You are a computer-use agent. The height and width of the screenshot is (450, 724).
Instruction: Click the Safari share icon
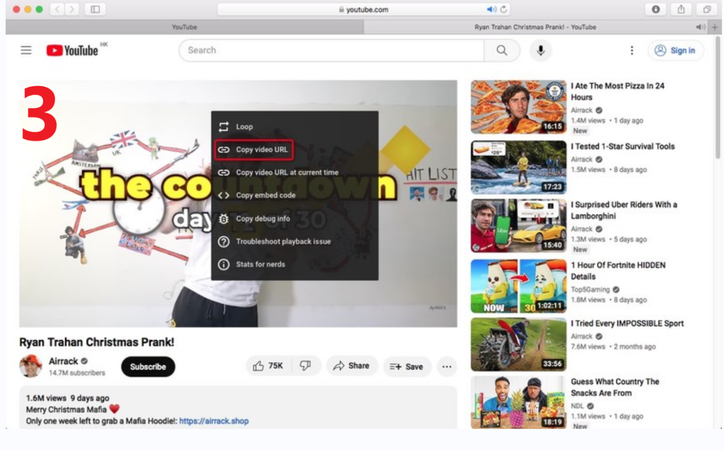tap(681, 9)
